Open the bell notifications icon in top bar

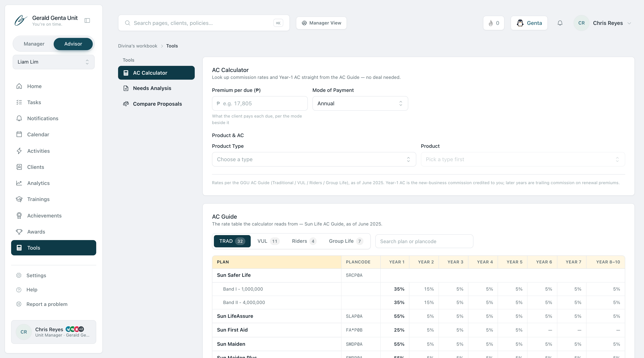560,23
